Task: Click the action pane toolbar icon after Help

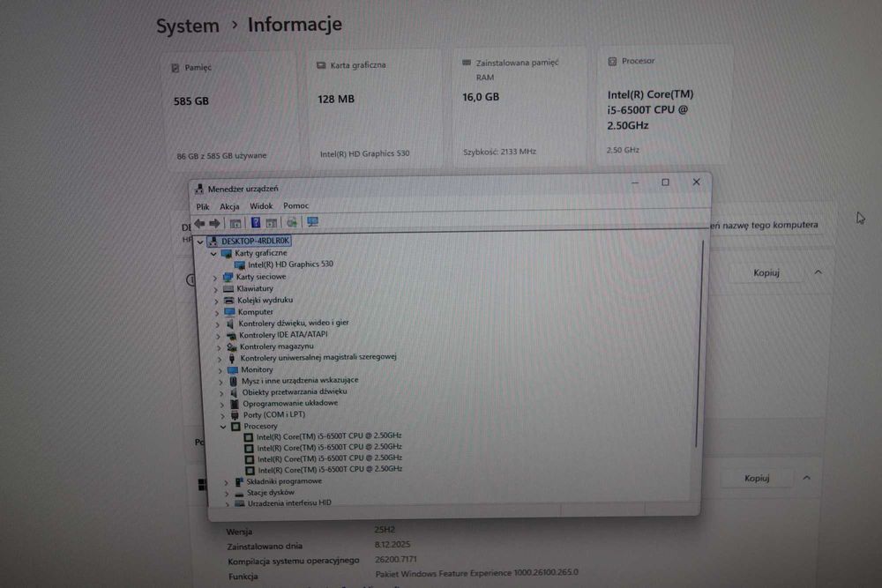Action: coord(272,223)
